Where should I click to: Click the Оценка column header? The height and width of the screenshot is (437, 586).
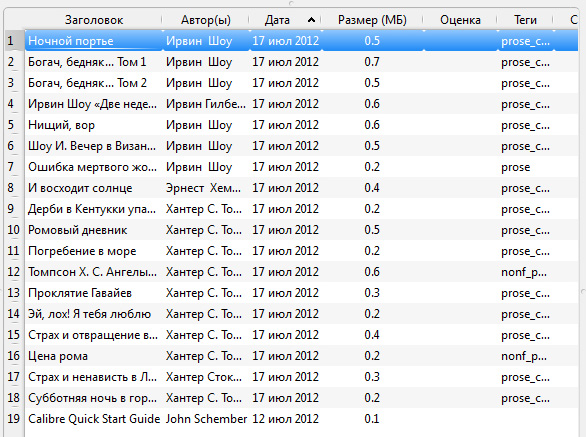click(x=460, y=20)
